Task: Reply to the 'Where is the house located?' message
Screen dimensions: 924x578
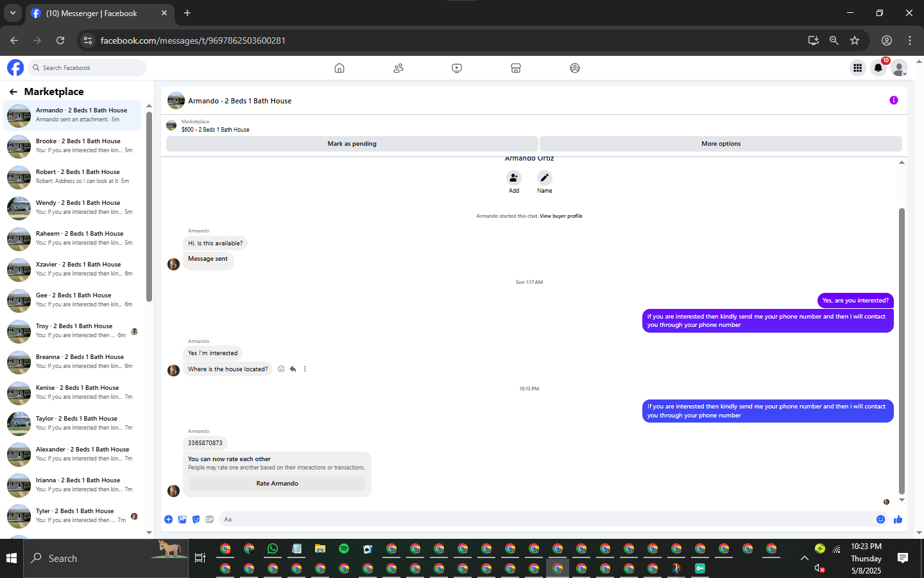Action: point(293,369)
